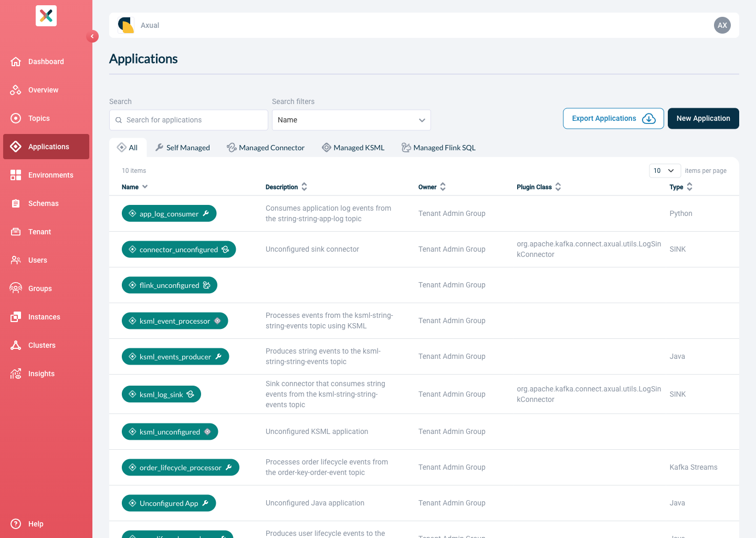
Task: Open Environments using its grid icon
Action: (x=16, y=175)
